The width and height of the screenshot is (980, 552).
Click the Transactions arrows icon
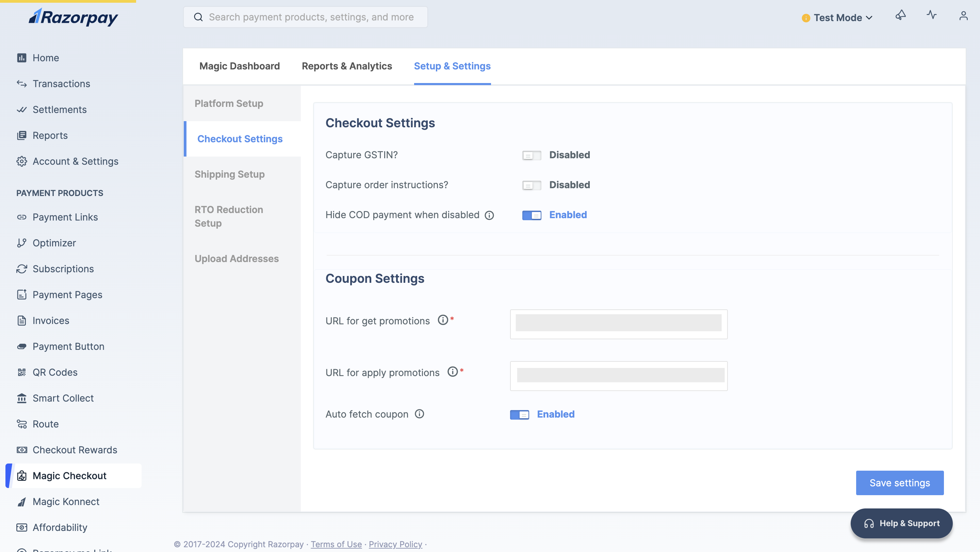coord(22,84)
